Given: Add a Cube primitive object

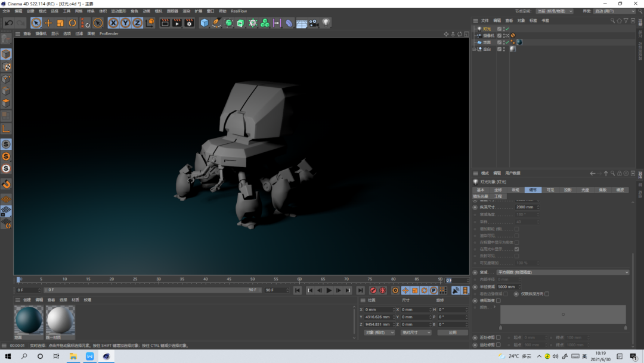Looking at the screenshot, I should (x=204, y=23).
